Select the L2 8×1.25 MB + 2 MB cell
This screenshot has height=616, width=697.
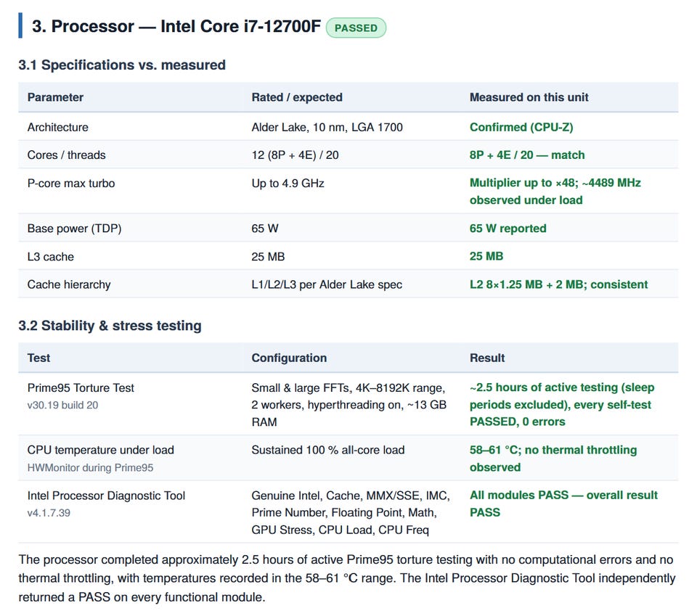coord(559,284)
